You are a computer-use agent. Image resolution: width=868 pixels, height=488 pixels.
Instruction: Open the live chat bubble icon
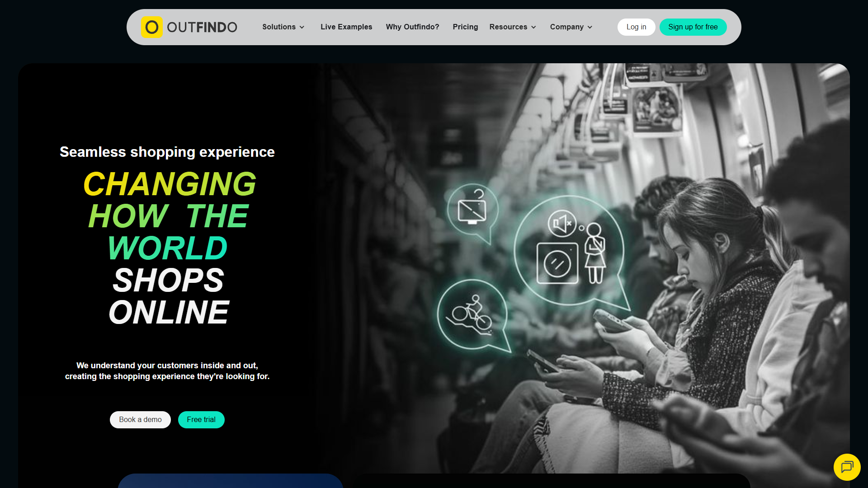click(x=847, y=467)
